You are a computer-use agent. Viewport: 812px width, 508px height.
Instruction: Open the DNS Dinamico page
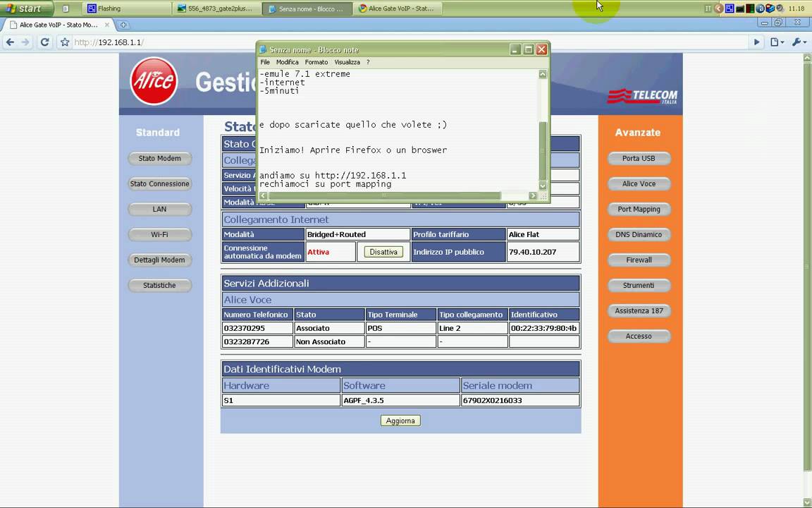(639, 234)
